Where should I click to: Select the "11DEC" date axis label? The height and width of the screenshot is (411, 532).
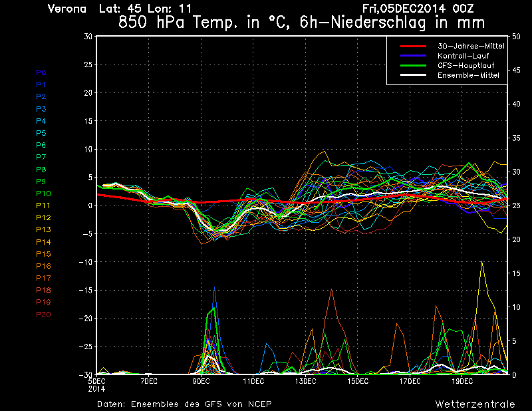pyautogui.click(x=253, y=382)
